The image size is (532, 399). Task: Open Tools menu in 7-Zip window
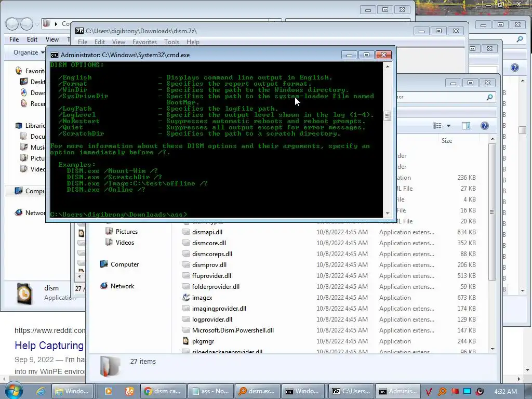point(171,42)
